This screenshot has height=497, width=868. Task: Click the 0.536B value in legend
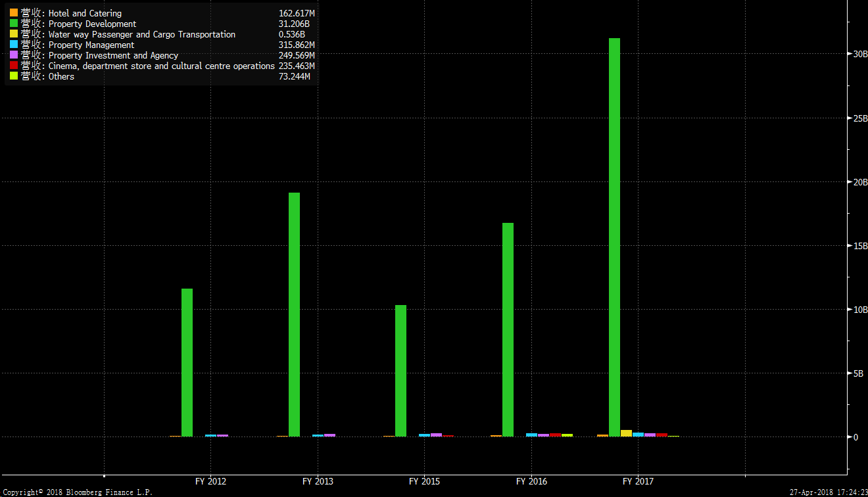(x=291, y=34)
